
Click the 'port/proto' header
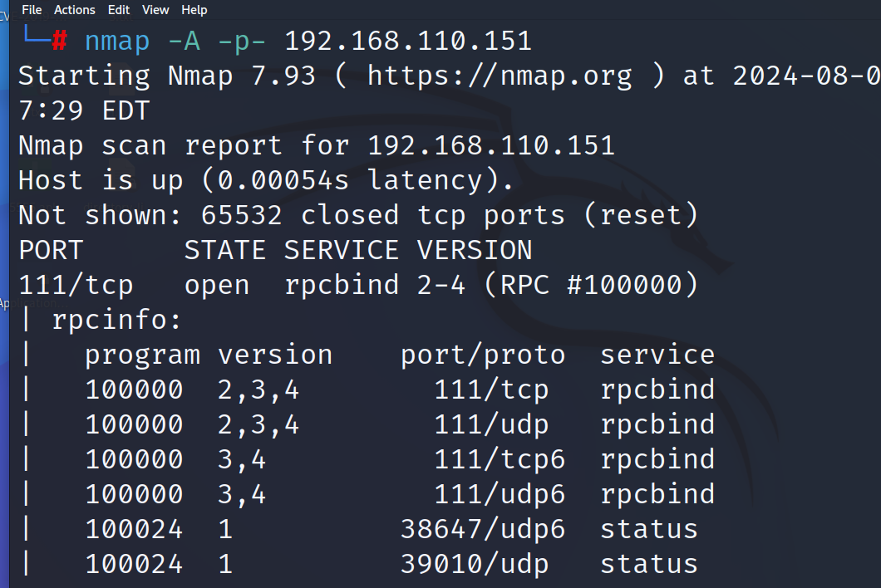(x=483, y=355)
